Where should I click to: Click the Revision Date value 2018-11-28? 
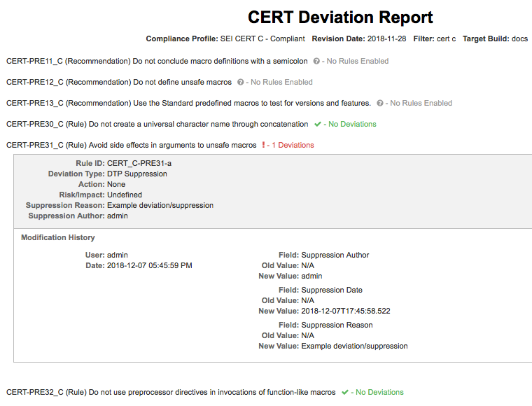pos(387,38)
